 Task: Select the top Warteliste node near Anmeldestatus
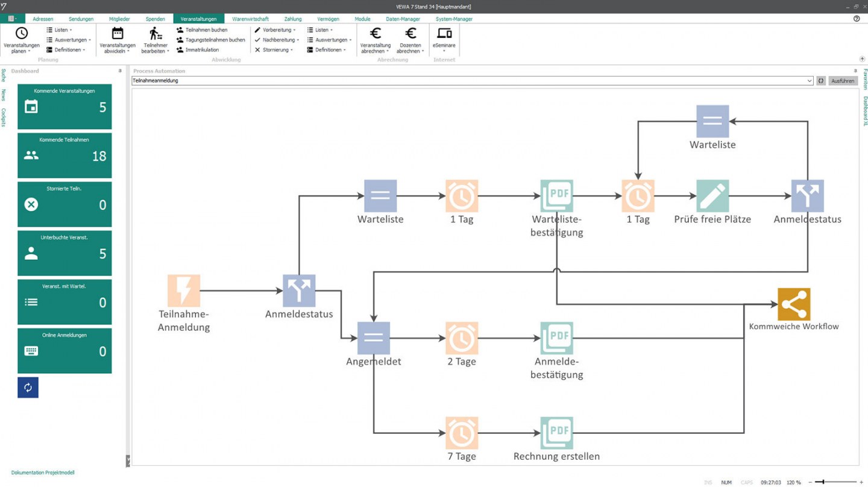(x=712, y=121)
